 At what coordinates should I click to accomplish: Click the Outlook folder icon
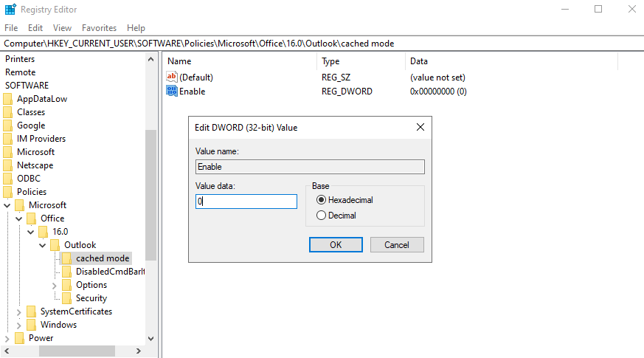click(x=55, y=245)
